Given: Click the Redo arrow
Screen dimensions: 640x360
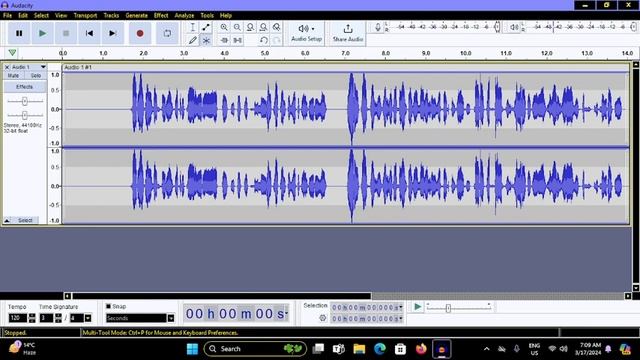Looking at the screenshot, I should [276, 40].
